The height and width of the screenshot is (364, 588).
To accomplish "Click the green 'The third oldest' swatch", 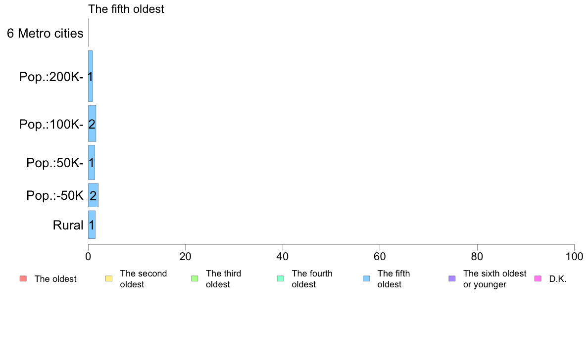I will [x=195, y=278].
